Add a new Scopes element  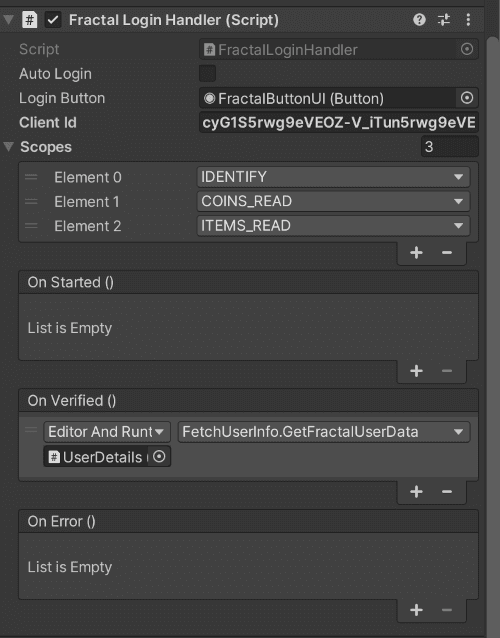pyautogui.click(x=416, y=253)
